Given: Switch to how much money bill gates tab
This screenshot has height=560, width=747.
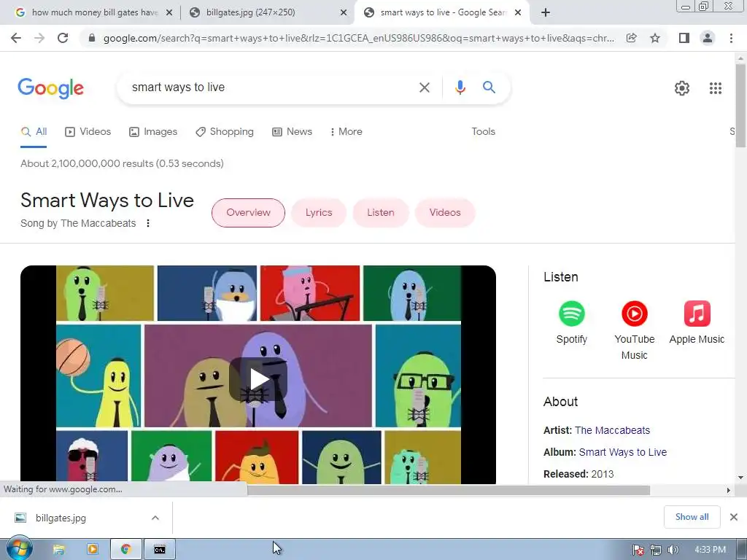Looking at the screenshot, I should pos(93,12).
